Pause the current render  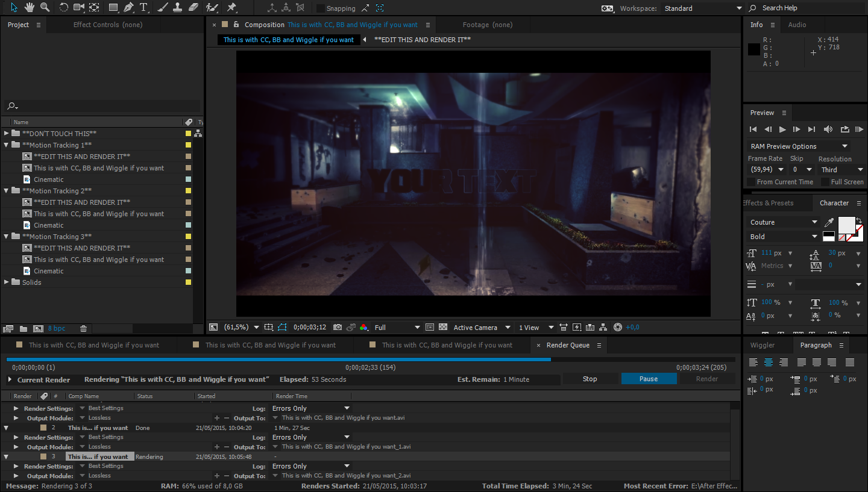click(649, 379)
